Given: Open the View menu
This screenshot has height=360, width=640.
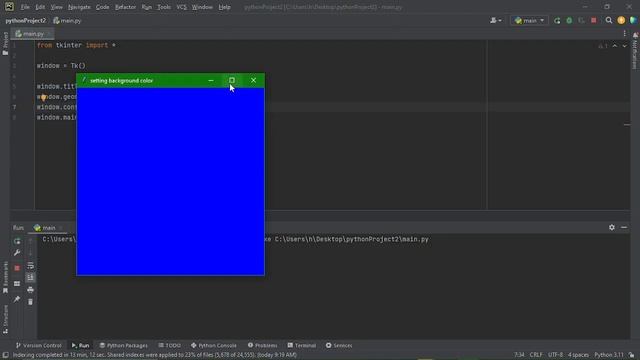Looking at the screenshot, I should pos(56,7).
